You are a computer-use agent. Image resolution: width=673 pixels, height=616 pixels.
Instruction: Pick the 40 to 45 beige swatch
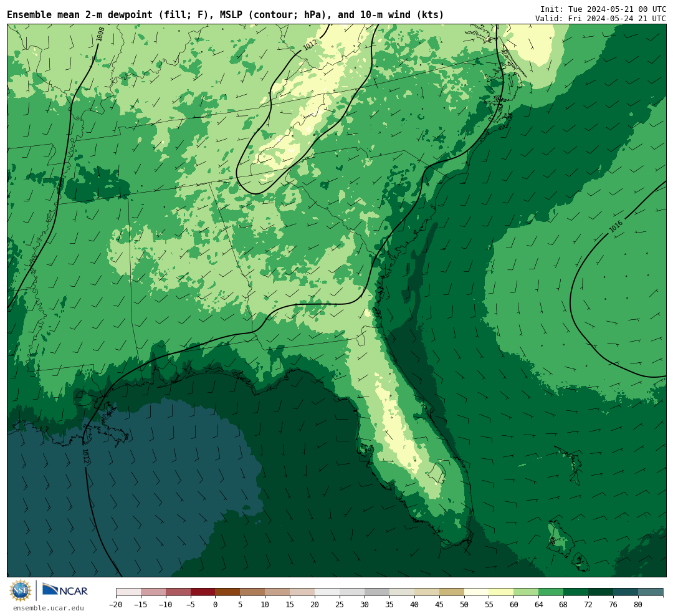pos(427,592)
